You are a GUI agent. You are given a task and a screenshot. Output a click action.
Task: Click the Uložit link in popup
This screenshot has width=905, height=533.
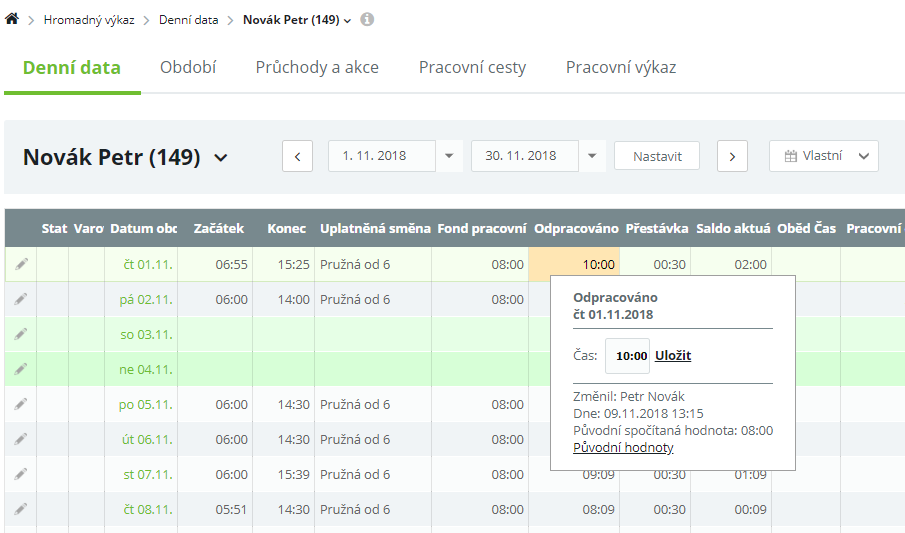tap(673, 355)
